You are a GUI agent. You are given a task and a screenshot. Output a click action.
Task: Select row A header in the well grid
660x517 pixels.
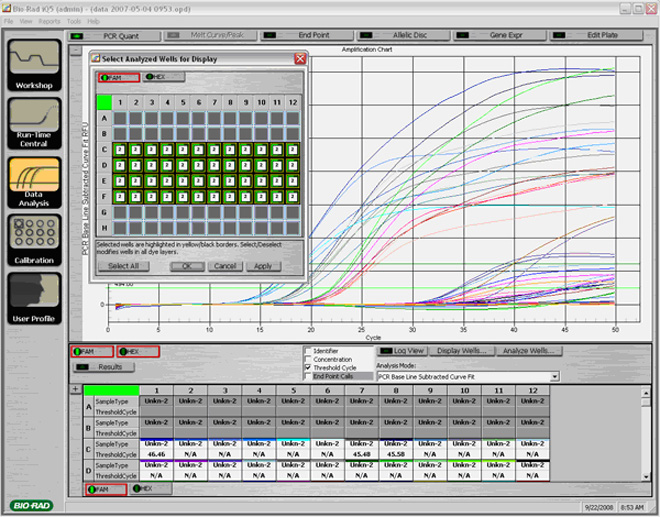coord(104,118)
